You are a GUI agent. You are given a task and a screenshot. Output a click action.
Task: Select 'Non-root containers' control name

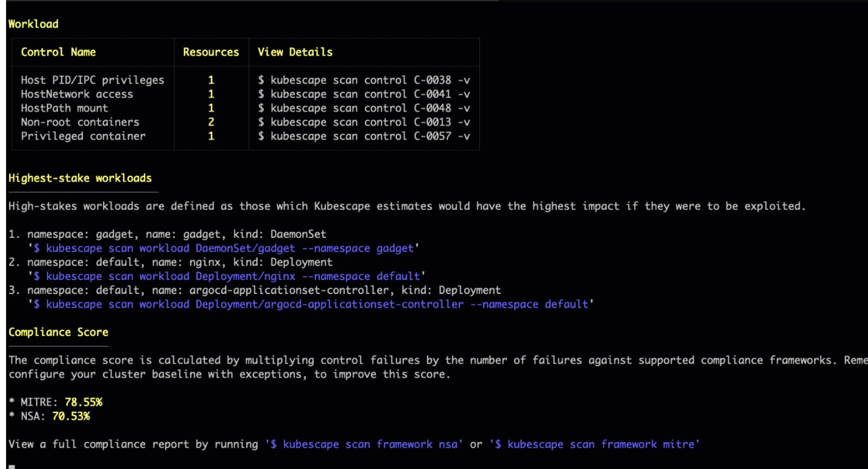pos(80,122)
